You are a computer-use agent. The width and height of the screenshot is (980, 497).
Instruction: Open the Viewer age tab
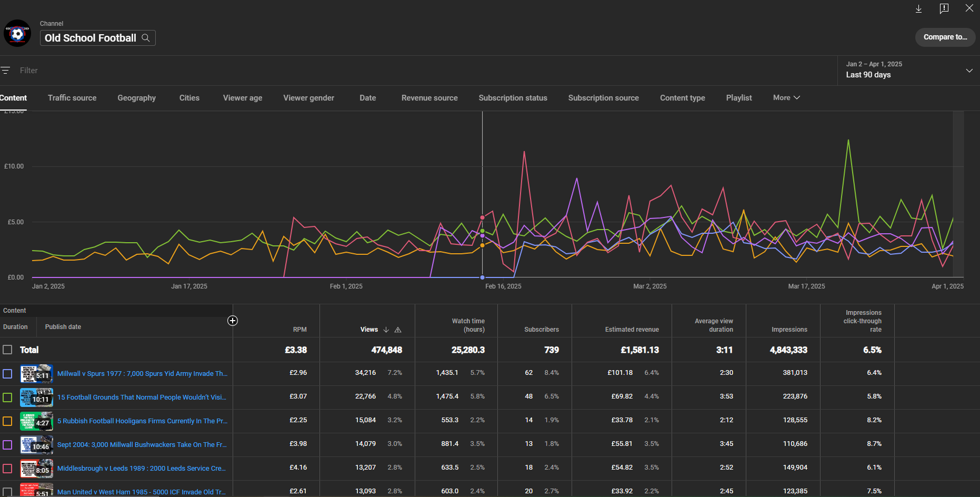(243, 98)
